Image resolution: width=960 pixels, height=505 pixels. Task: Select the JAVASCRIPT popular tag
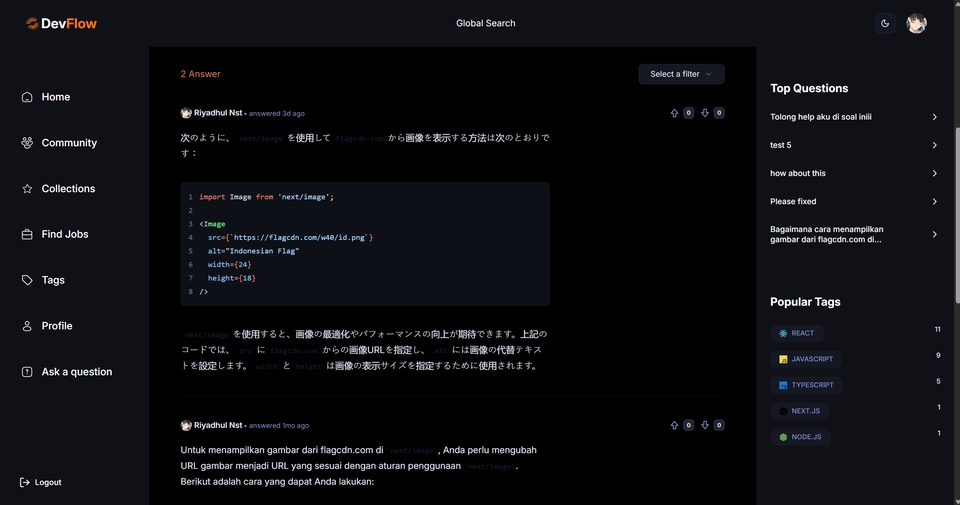tap(806, 359)
